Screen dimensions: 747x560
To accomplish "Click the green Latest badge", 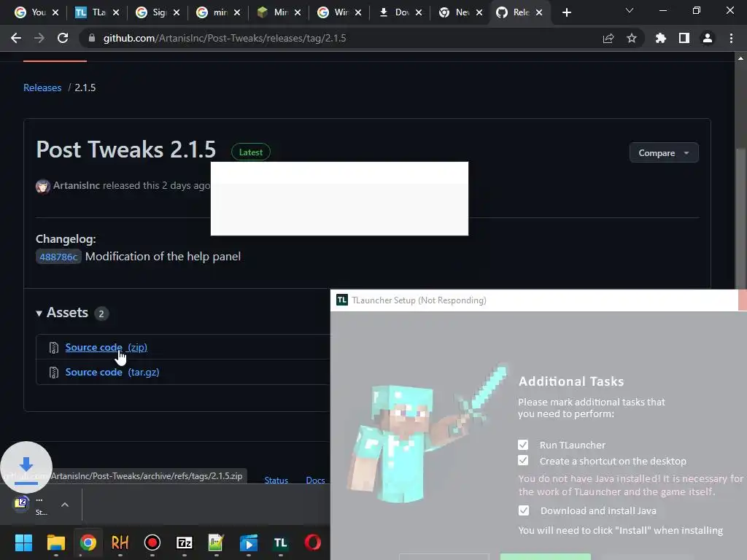I will pos(251,152).
